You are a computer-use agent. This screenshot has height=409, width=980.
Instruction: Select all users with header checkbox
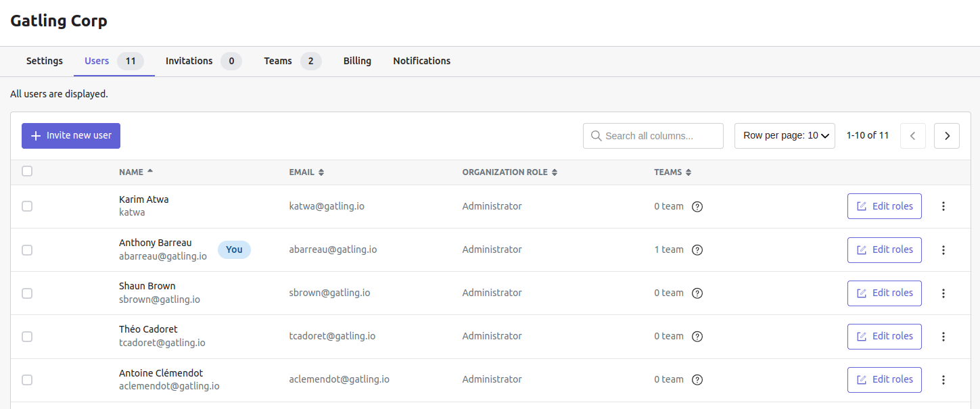tap(27, 171)
